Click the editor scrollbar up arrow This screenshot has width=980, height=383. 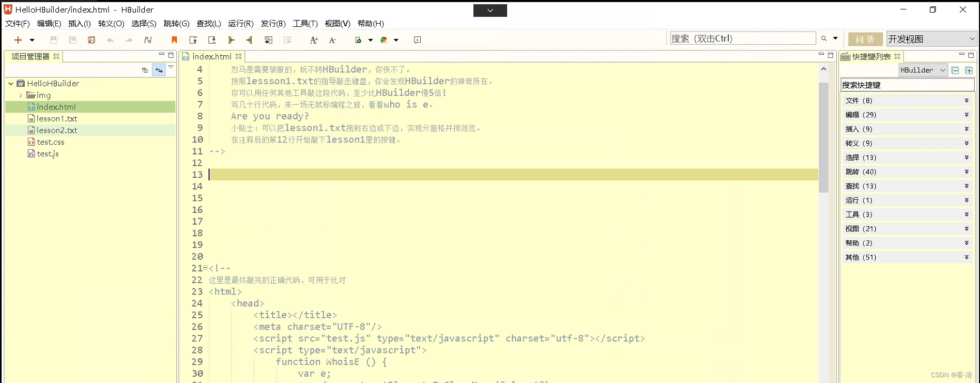tap(824, 69)
